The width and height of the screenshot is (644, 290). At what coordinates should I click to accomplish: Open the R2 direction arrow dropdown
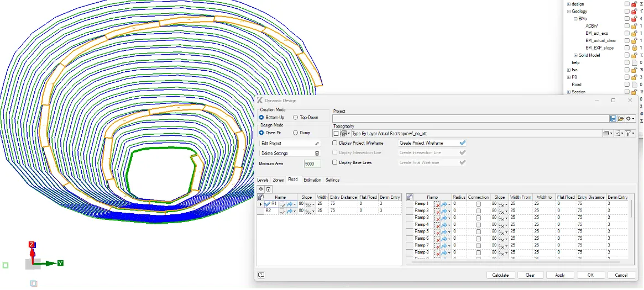tap(295, 211)
